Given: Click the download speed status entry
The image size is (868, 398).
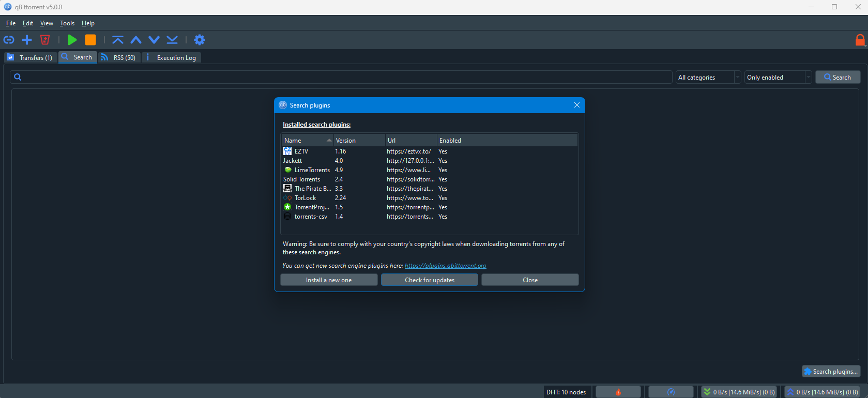Looking at the screenshot, I should pyautogui.click(x=739, y=392).
